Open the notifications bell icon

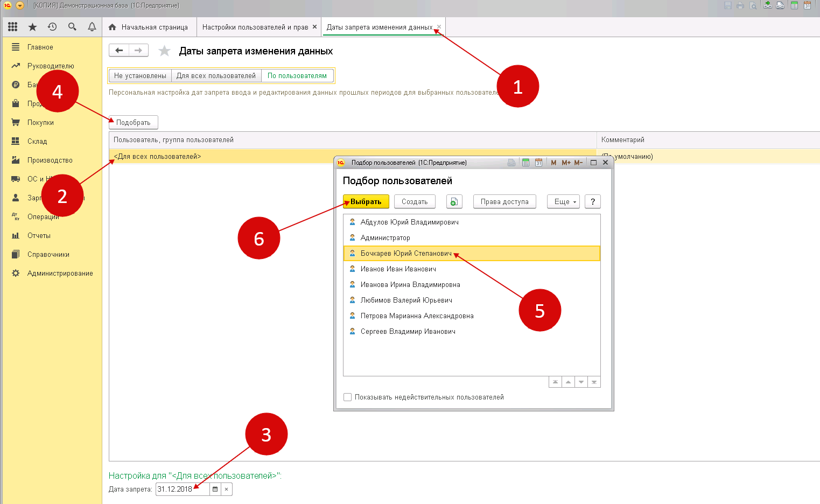(92, 27)
